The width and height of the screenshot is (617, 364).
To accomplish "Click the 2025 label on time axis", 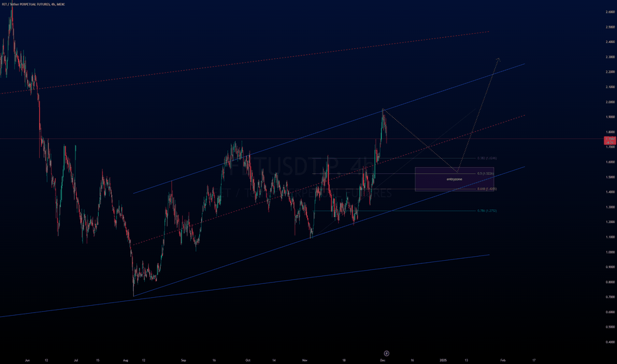I will point(444,360).
